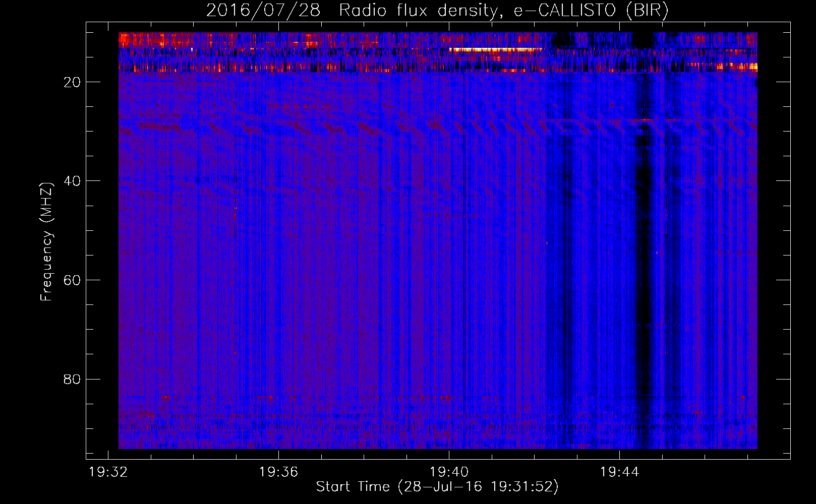The height and width of the screenshot is (504, 816).
Task: Click the "Start Time (28-Jul-16 19:31:52)" axis label
Action: coord(437,487)
